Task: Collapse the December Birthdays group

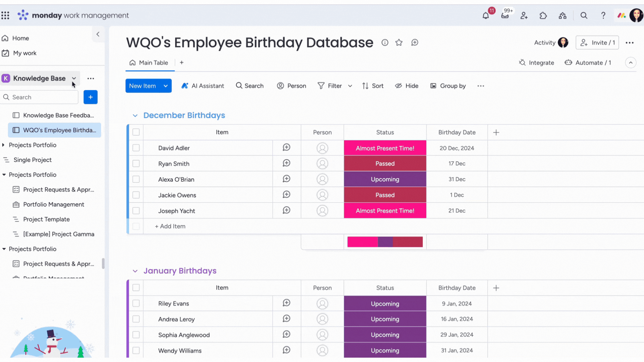Action: pos(135,116)
